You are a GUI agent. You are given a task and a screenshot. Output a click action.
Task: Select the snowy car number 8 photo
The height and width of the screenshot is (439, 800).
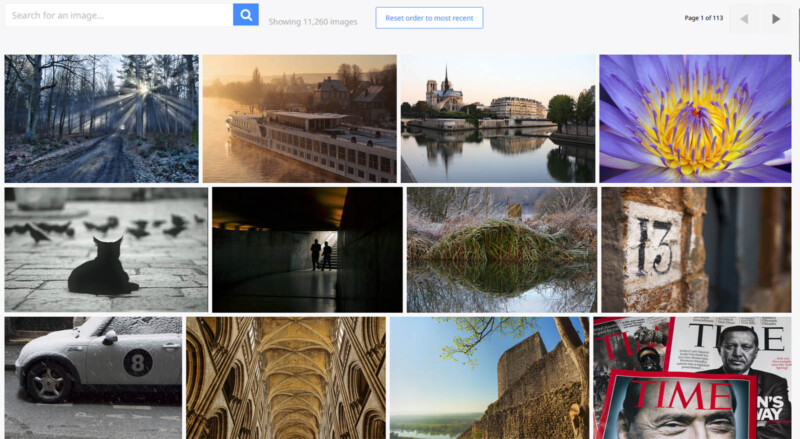pyautogui.click(x=93, y=377)
